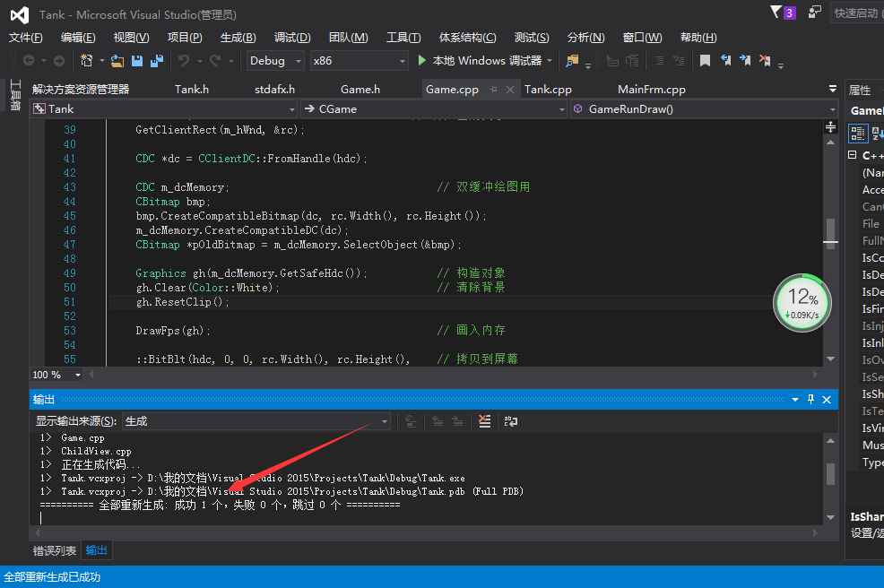Switch to the 输出 bottom tab
The width and height of the screenshot is (884, 588).
(97, 550)
